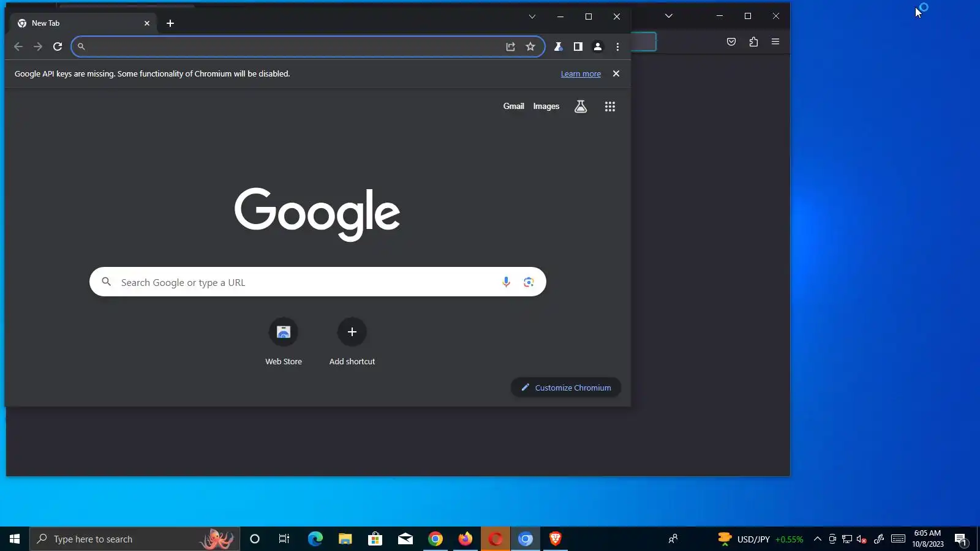Open Search Labs flask beside Images
The image size is (980, 551).
click(x=581, y=107)
